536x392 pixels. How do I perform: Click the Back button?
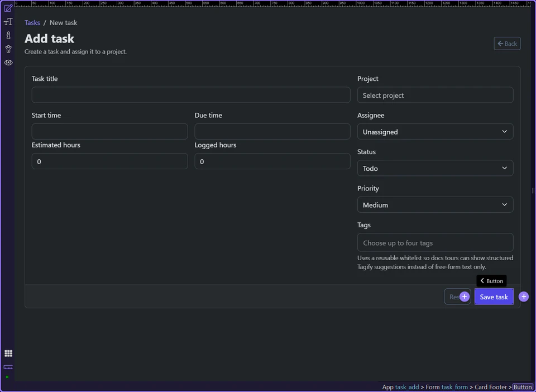[x=506, y=43]
